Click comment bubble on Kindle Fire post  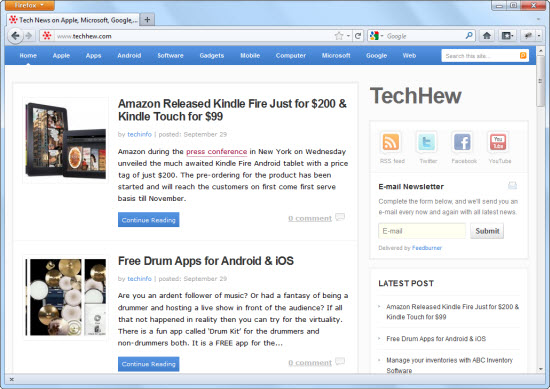pyautogui.click(x=340, y=217)
